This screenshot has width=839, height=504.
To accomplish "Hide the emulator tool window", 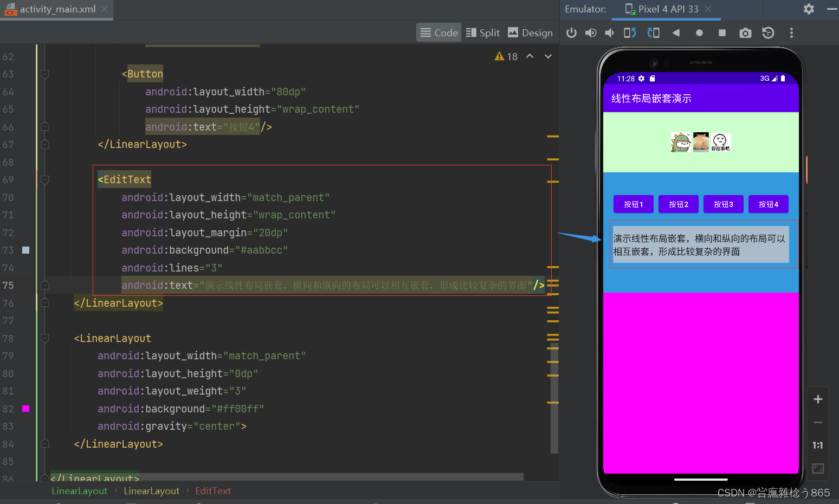I will point(832,9).
